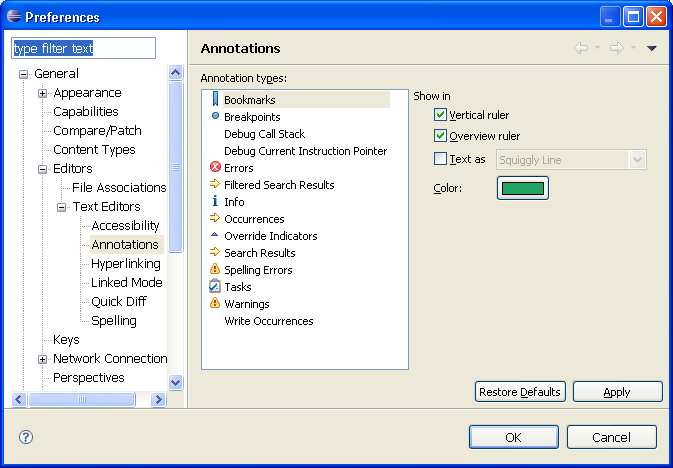Click the Bookmarks annotation icon
Viewport: 673px width, 468px height.
pos(215,99)
